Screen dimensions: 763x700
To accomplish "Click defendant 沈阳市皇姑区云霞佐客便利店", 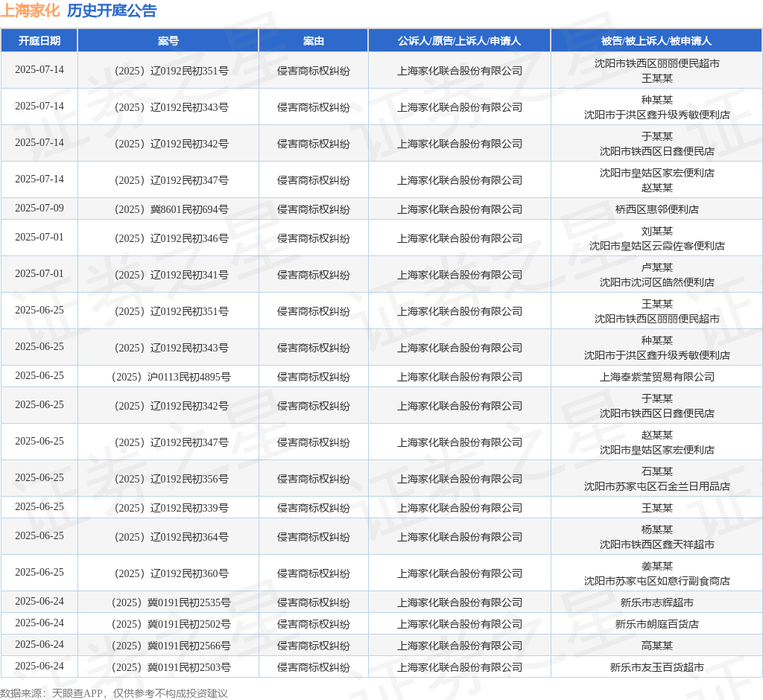I will click(657, 246).
